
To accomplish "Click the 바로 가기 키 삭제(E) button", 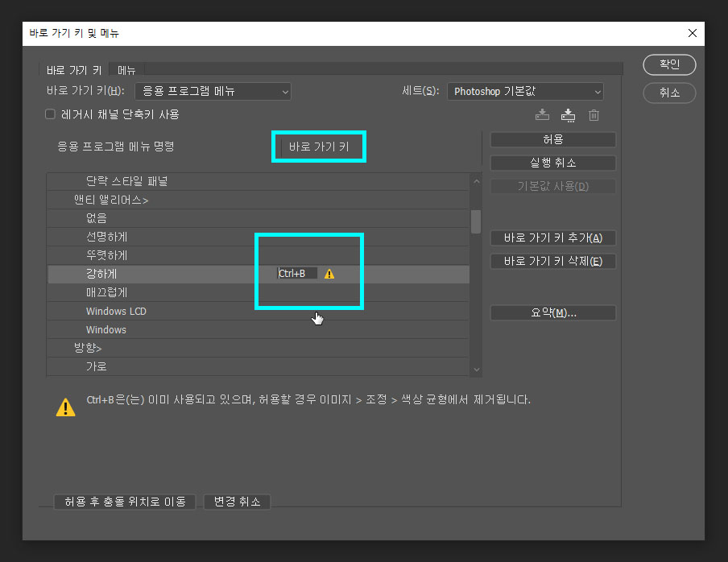I will point(553,262).
